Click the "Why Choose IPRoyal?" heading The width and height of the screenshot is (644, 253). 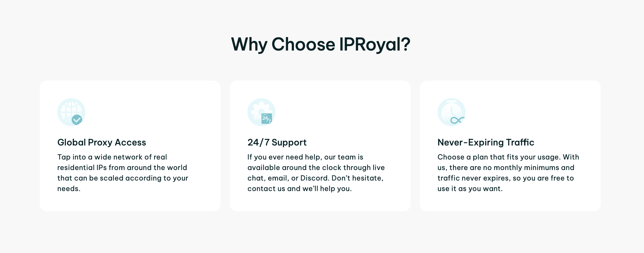(x=321, y=44)
